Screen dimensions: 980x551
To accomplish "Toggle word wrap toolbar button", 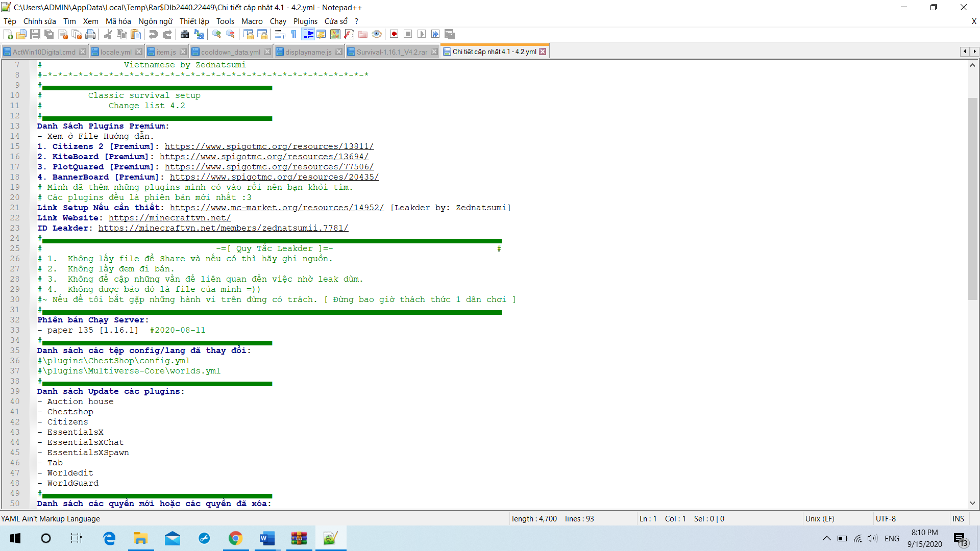I will [x=280, y=34].
